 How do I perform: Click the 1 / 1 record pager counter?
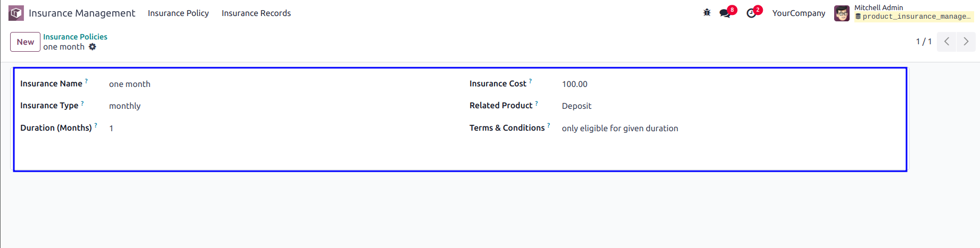pos(924,42)
